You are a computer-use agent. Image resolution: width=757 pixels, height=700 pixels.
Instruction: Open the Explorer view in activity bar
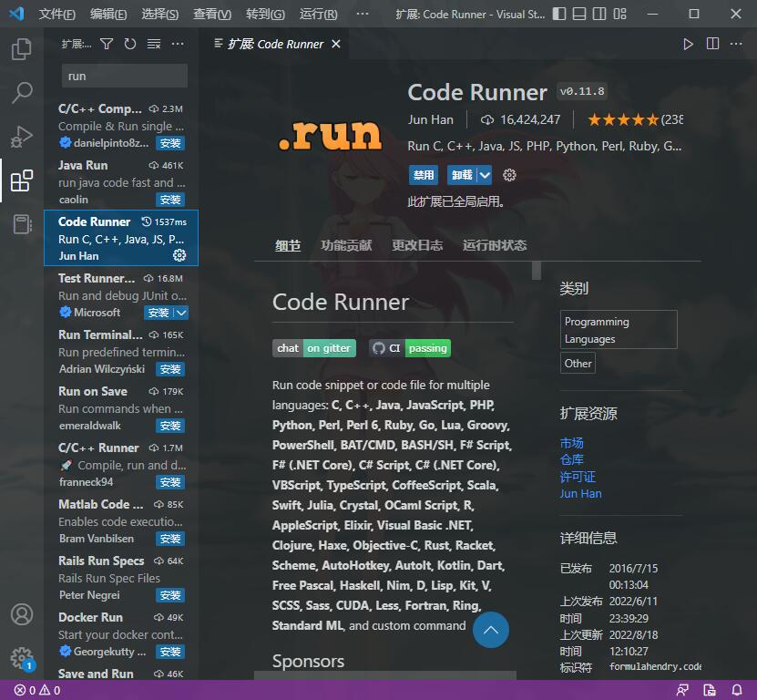21,49
